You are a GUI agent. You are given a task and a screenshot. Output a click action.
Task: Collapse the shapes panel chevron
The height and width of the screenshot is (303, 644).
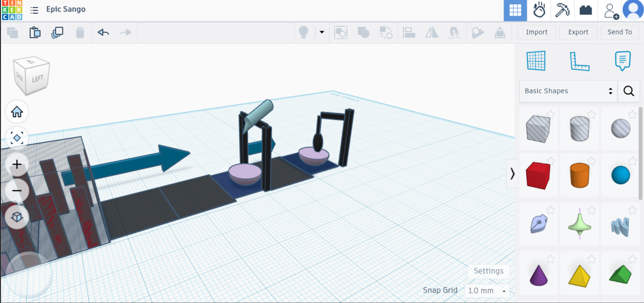coord(512,174)
